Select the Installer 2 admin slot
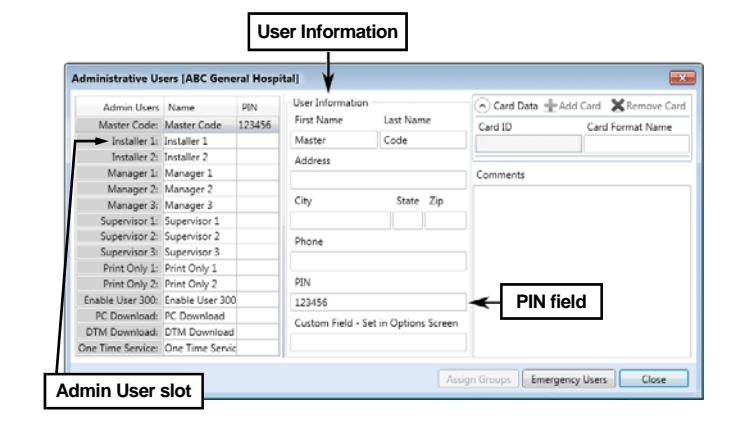 [x=177, y=157]
